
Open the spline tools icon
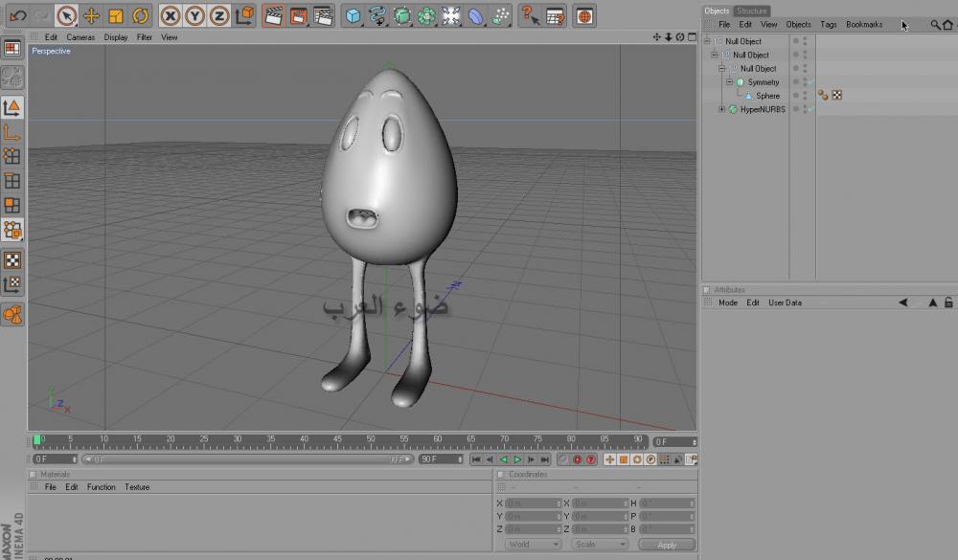pyautogui.click(x=377, y=15)
